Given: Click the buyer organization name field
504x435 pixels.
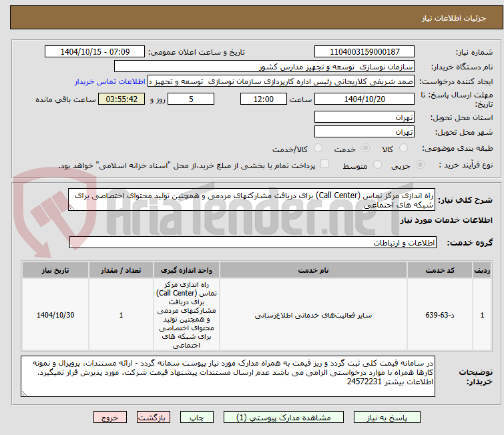Looking at the screenshot, I should (264, 66).
